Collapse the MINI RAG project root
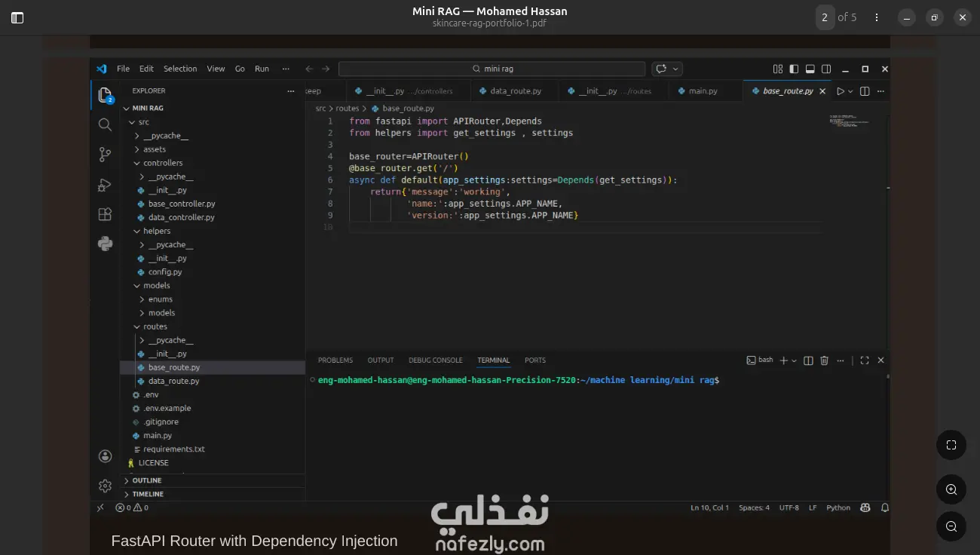980x555 pixels. click(126, 108)
